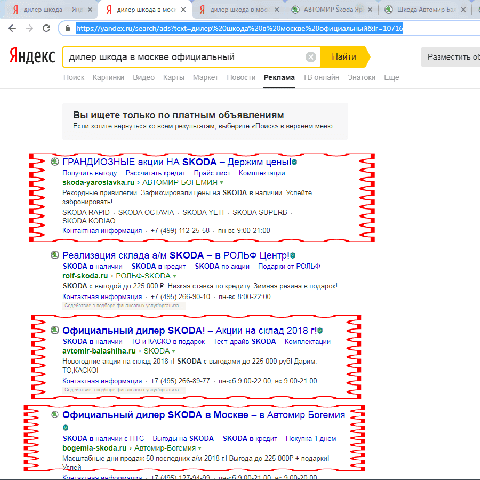Click Skoda favicon beside Реализация склада result
Screen dimensions: 480x480
click(55, 255)
